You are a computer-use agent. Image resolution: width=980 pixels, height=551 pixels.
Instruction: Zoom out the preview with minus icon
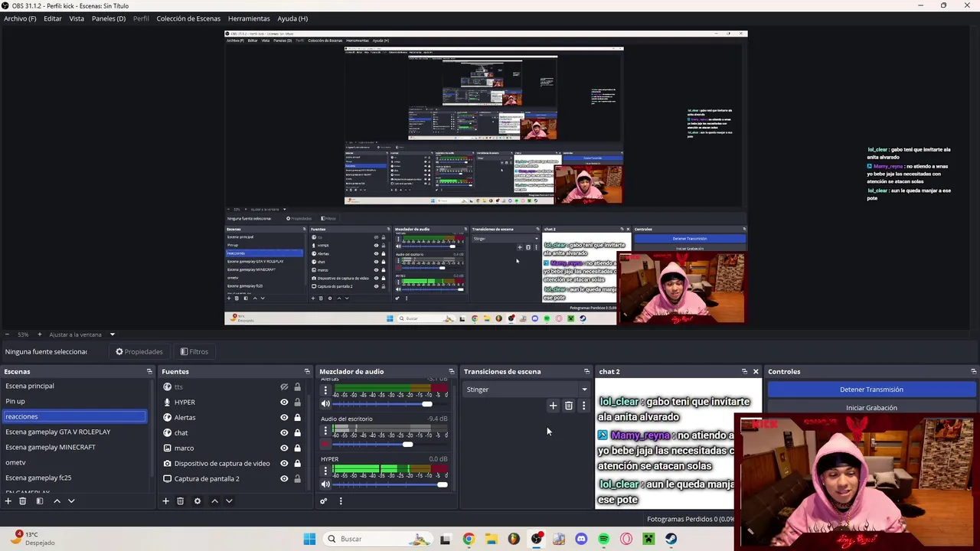click(x=7, y=334)
